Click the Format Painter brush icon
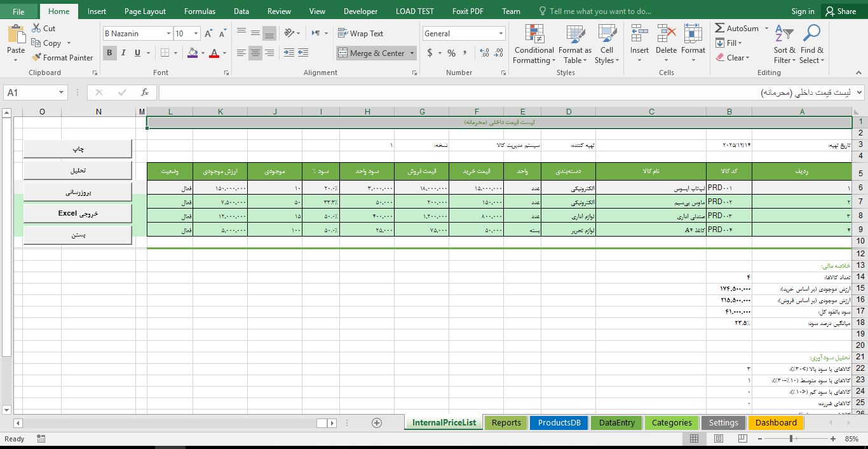The image size is (868, 449). pos(37,58)
